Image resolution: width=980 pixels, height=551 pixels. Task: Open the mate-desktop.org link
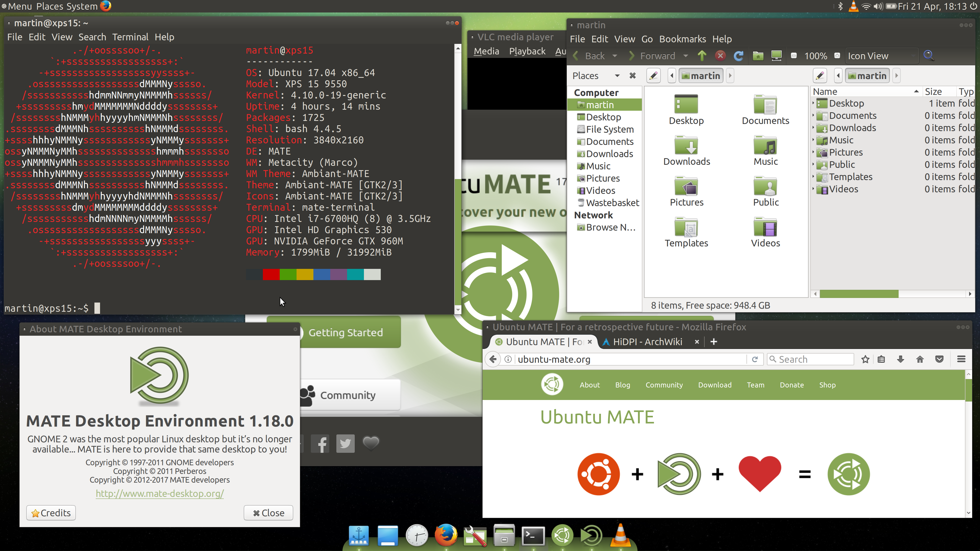click(x=160, y=493)
